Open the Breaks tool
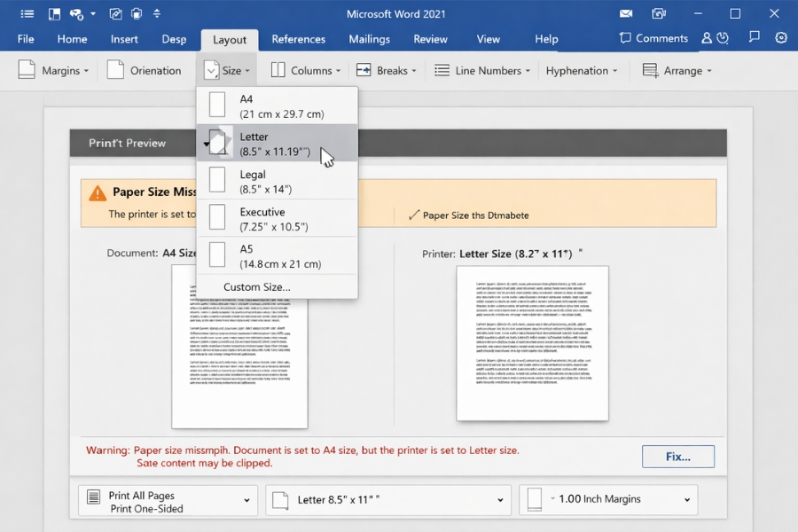This screenshot has width=798, height=532. (382, 71)
